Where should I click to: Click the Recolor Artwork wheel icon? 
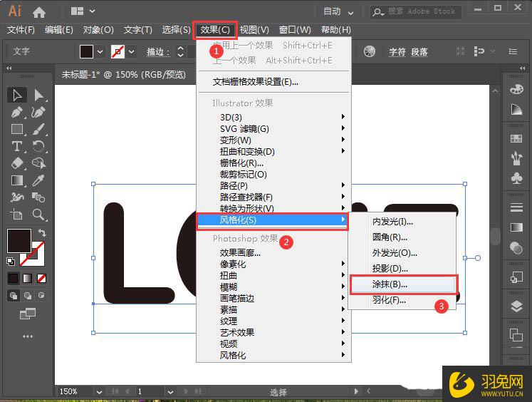coord(369,51)
